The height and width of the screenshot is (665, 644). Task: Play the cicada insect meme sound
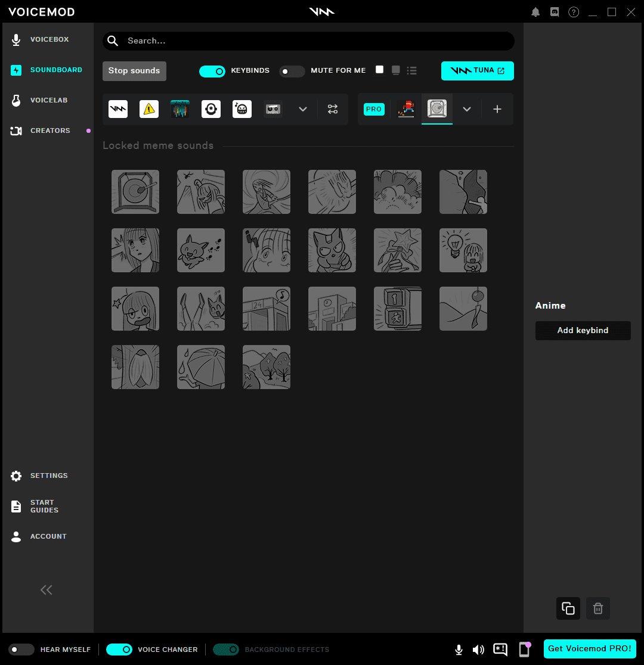[x=135, y=367]
